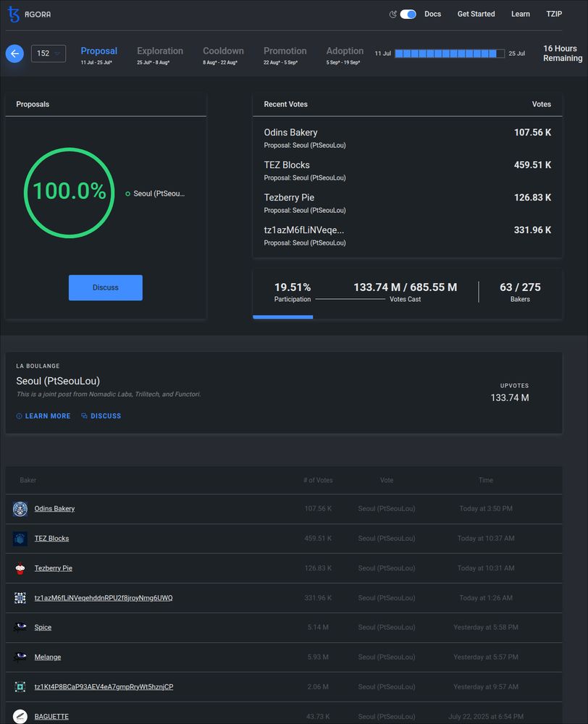Image resolution: width=588 pixels, height=724 pixels.
Task: Open the Spice baker link
Action: (x=43, y=628)
